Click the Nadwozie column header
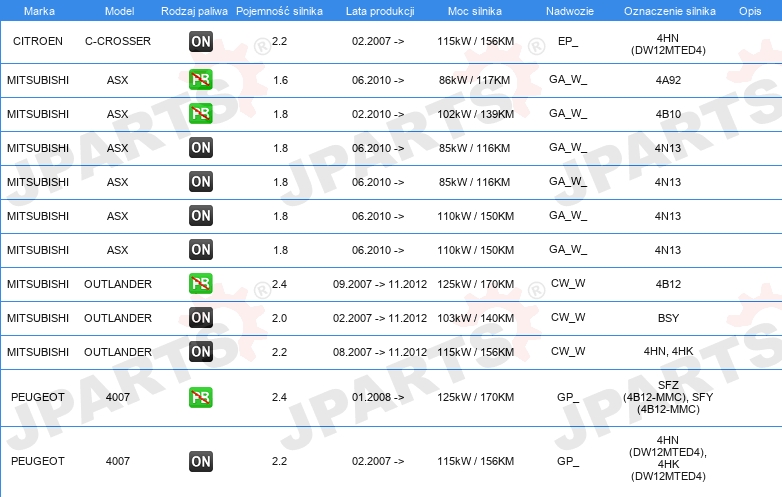Screen dimensions: 782x497 (x=570, y=11)
